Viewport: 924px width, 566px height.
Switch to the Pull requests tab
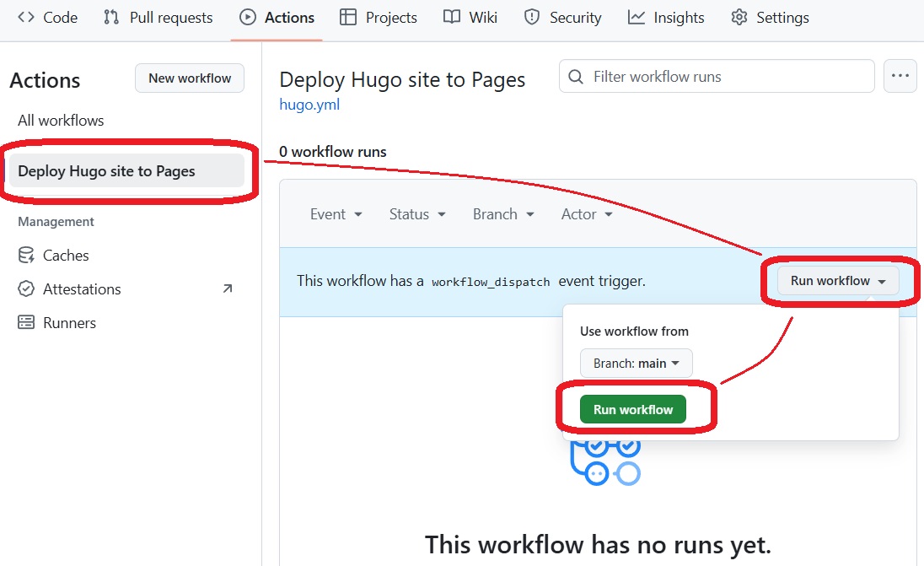coord(158,18)
